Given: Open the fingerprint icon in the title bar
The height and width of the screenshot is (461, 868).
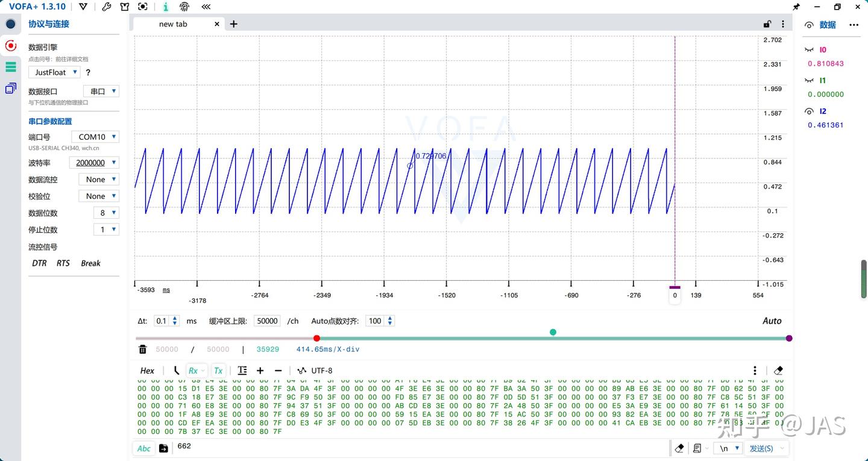Looking at the screenshot, I should coord(184,7).
